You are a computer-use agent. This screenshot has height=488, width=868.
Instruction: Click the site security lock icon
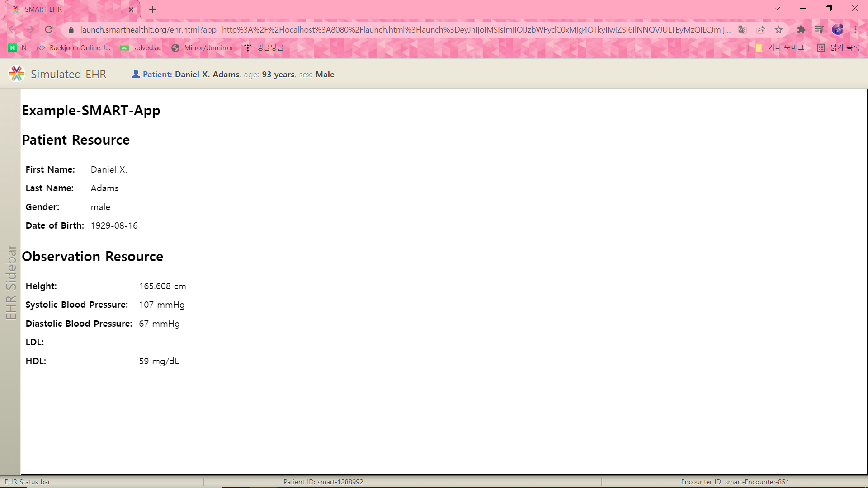71,30
